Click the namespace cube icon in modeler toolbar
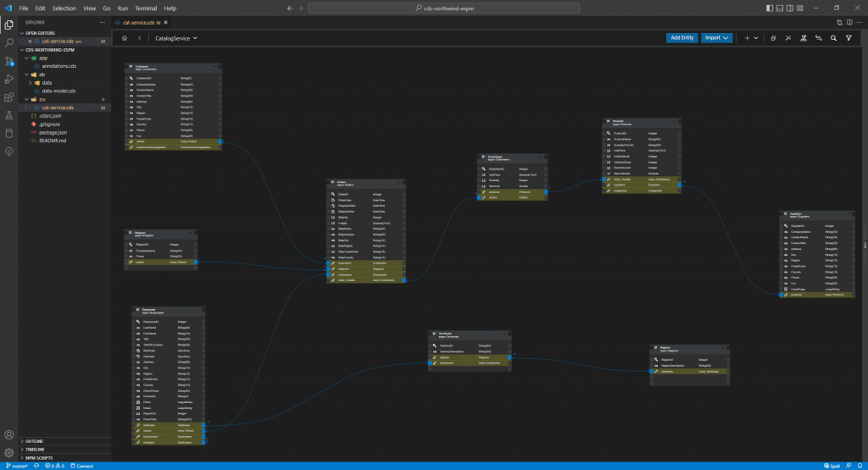868x470 pixels. [x=773, y=38]
